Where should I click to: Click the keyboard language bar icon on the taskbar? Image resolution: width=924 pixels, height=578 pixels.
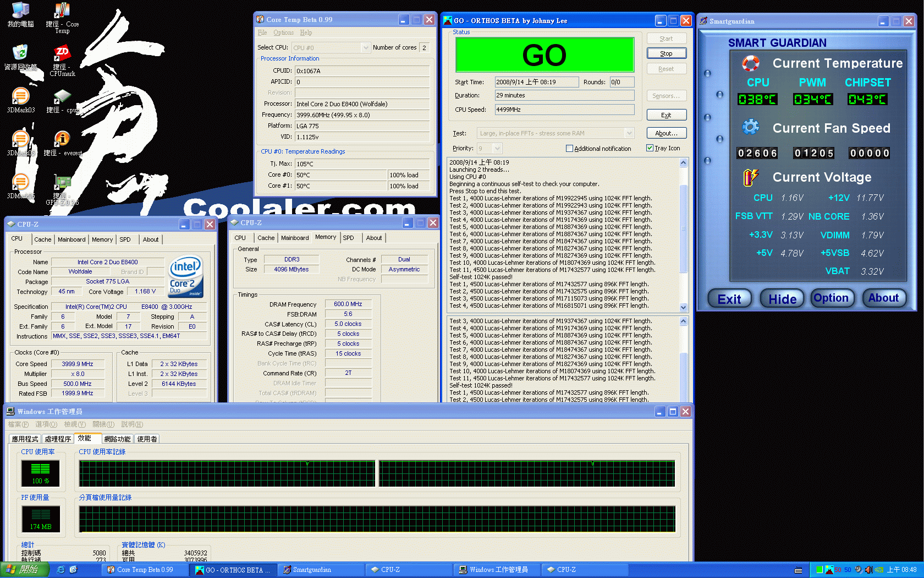tap(799, 570)
